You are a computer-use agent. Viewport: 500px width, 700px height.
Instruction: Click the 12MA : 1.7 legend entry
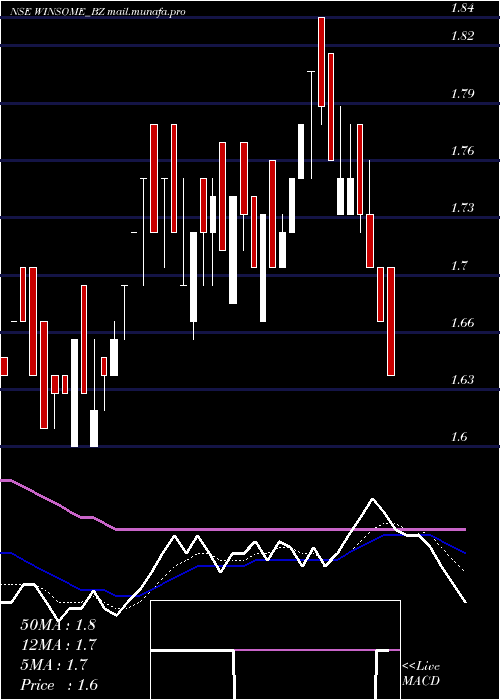click(58, 645)
